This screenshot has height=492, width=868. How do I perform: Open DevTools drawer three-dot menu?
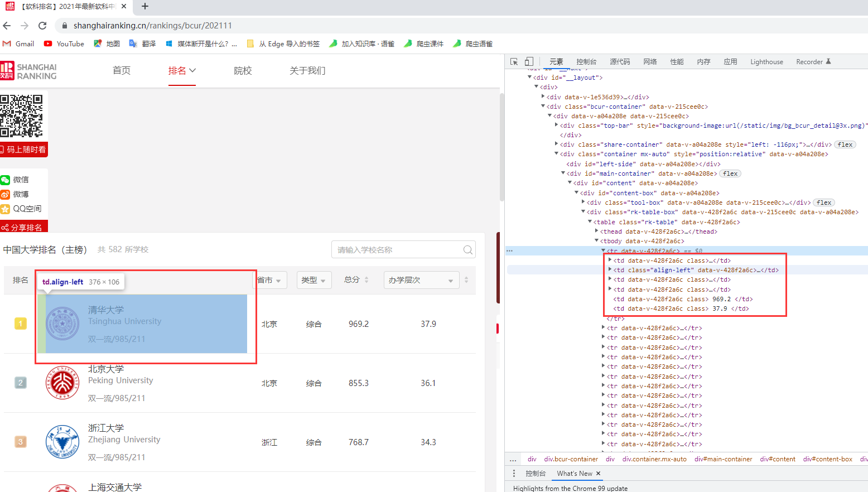coord(514,473)
